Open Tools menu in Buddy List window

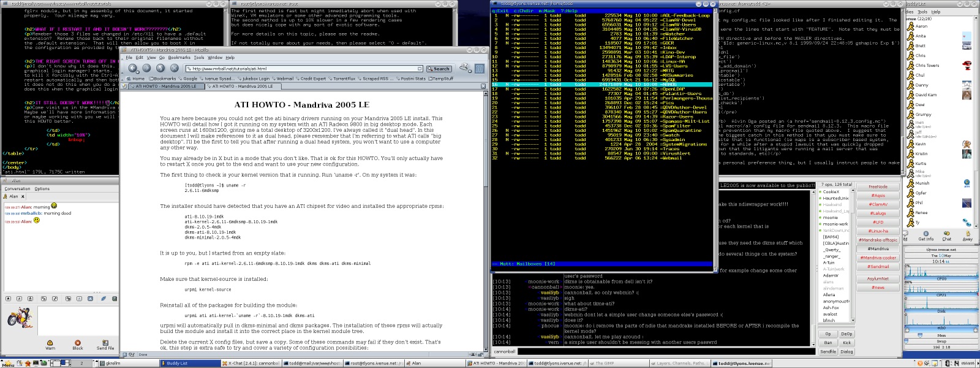click(x=923, y=12)
